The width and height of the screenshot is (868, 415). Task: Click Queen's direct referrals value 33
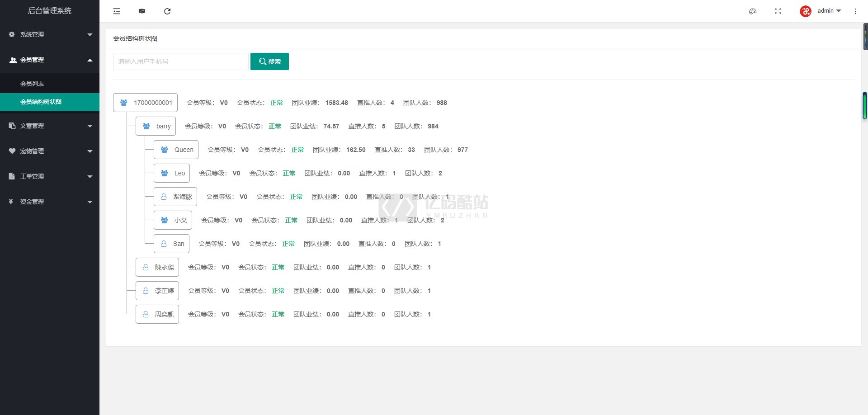pos(411,150)
